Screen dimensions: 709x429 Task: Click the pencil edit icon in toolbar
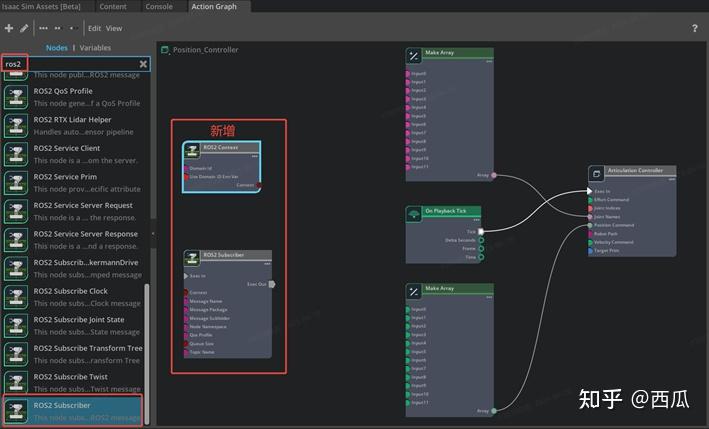coord(24,28)
